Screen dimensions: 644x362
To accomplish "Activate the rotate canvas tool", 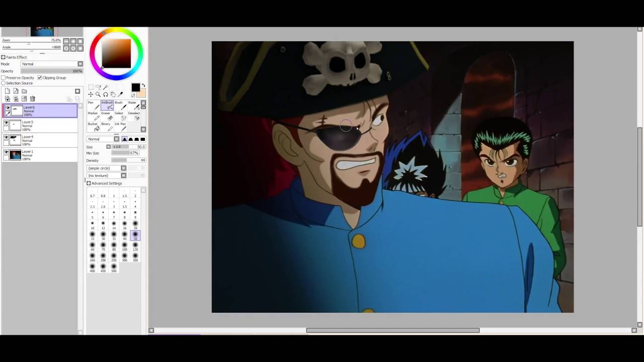I will (x=106, y=94).
